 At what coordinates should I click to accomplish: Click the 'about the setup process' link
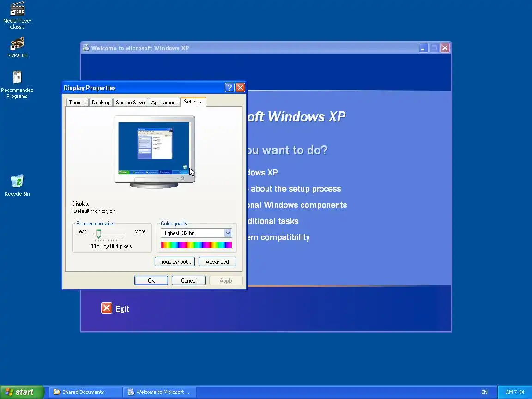(295, 189)
